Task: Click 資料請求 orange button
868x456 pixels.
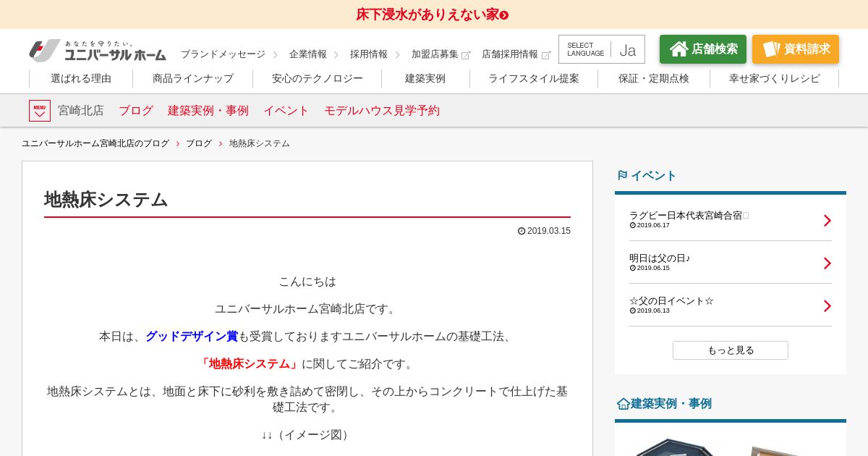Action: pos(796,49)
